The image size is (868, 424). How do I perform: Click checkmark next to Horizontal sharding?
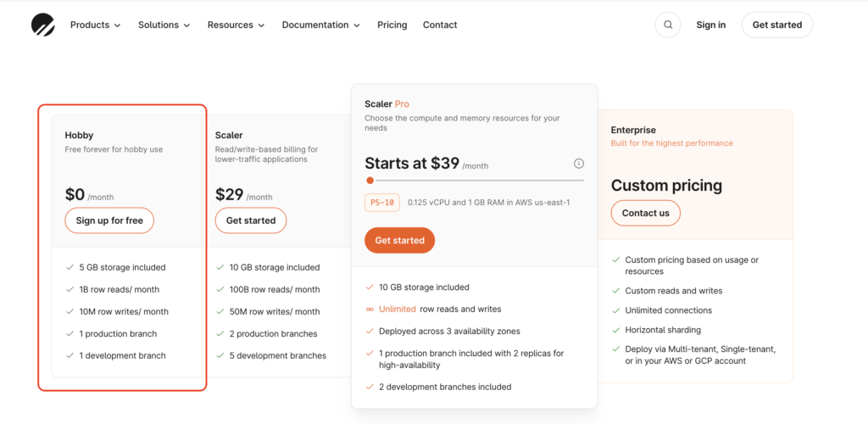click(x=615, y=330)
